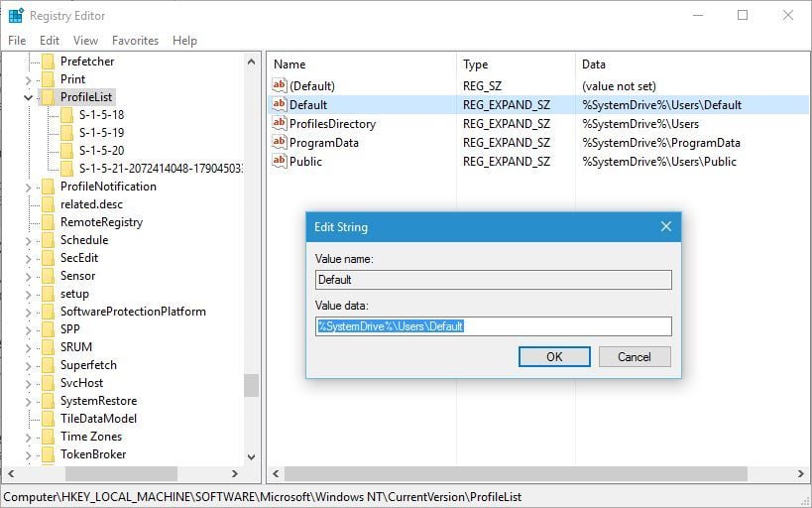
Task: Click the SoftwareProtectionPlatform folder icon
Action: point(48,312)
